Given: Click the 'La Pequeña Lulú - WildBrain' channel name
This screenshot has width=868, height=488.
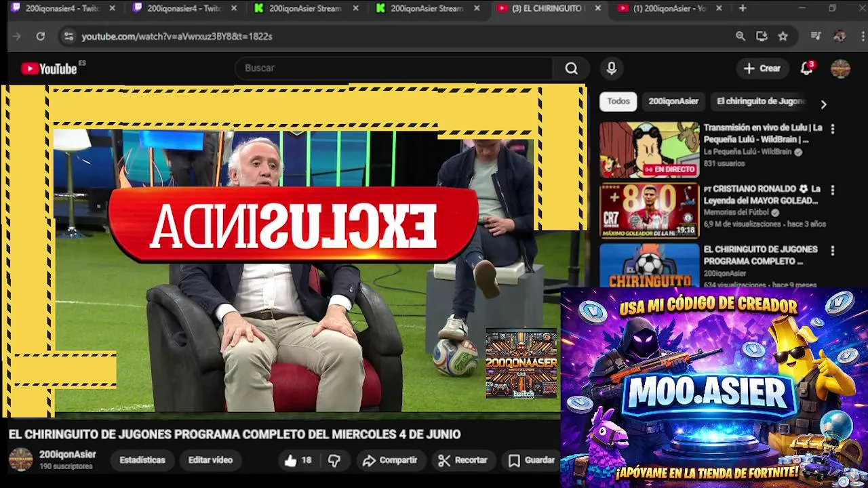Looking at the screenshot, I should pyautogui.click(x=747, y=152).
